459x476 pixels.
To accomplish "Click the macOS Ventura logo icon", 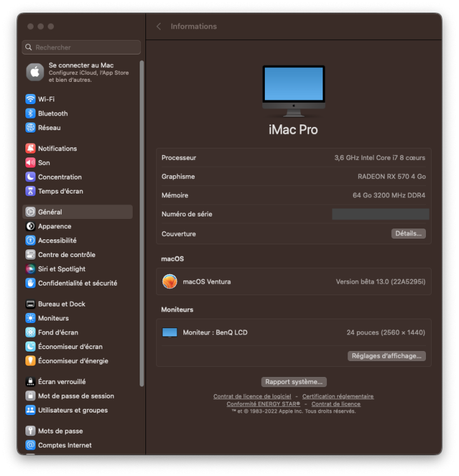I will pos(170,281).
